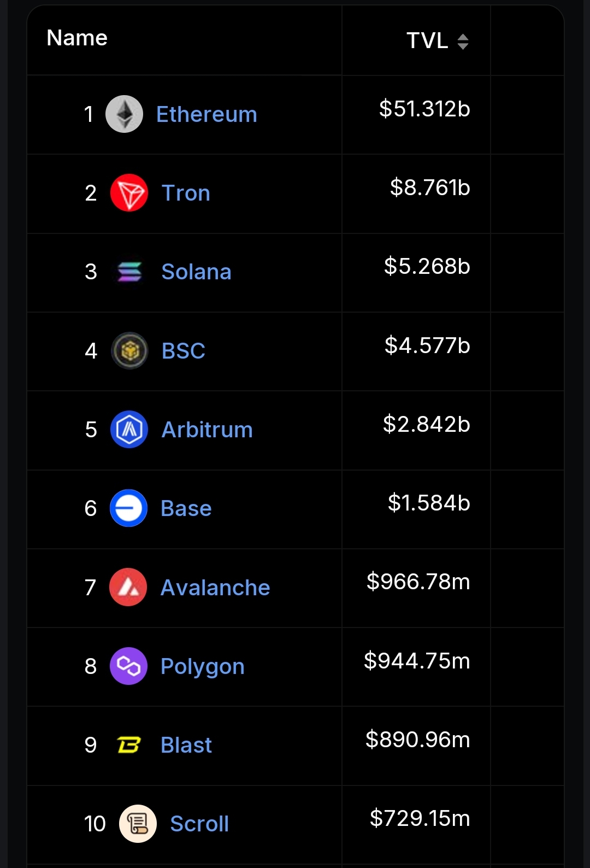Viewport: 590px width, 868px height.
Task: Click the Name column header
Action: (x=77, y=38)
